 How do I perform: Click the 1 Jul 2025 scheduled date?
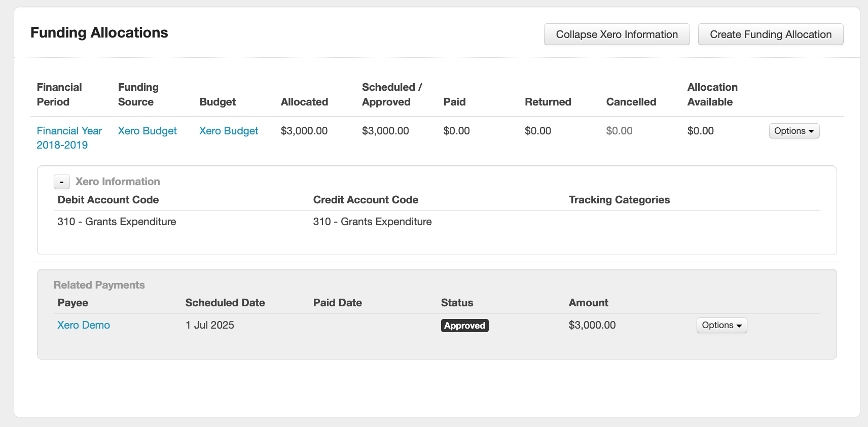[x=209, y=325]
